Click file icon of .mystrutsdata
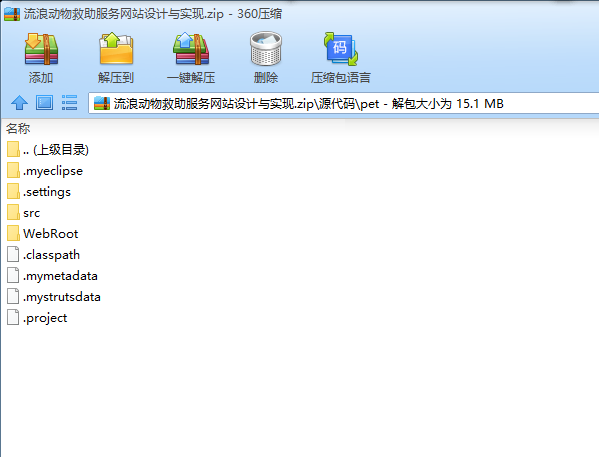Screen dimensions: 599x457 click(13, 297)
